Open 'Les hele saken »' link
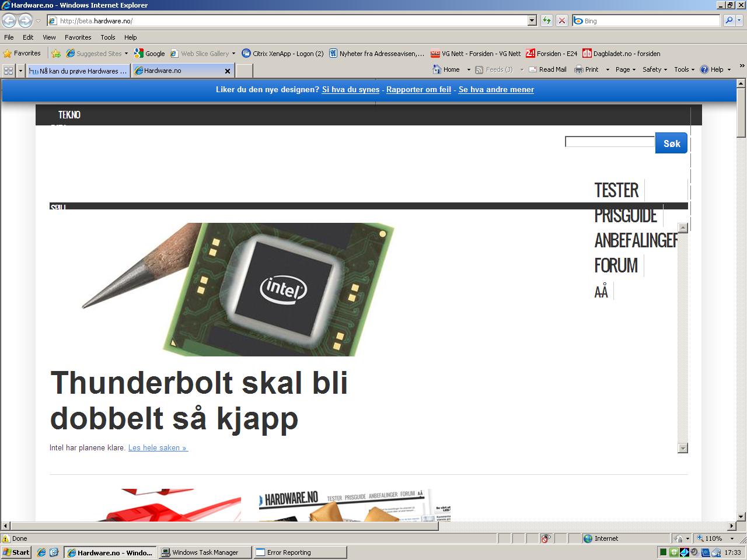Image resolution: width=747 pixels, height=560 pixels. pos(158,448)
